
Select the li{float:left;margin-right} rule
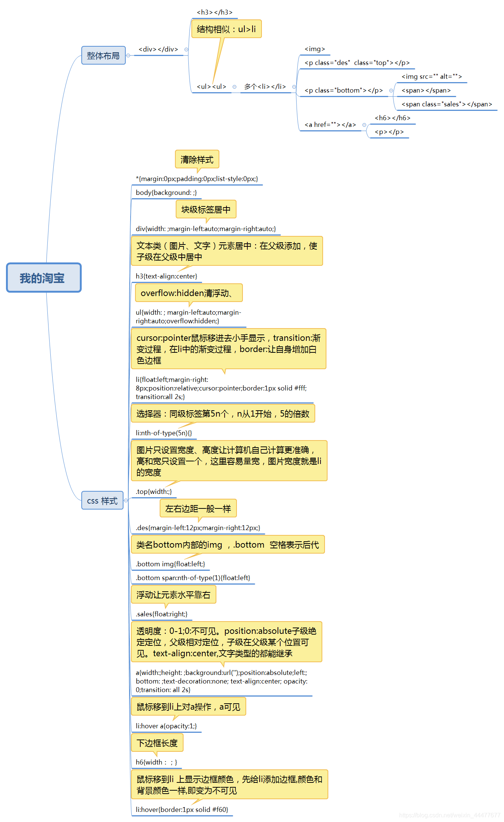(221, 388)
